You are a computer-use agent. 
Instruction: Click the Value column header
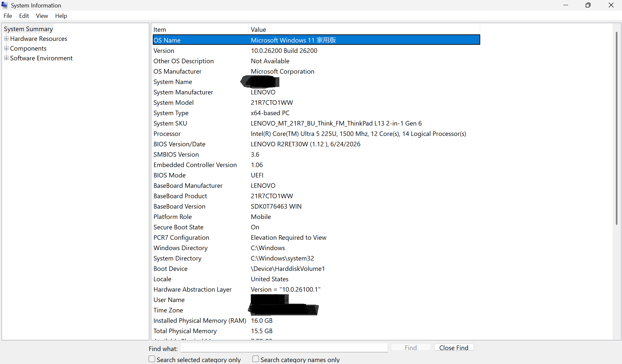pos(364,29)
